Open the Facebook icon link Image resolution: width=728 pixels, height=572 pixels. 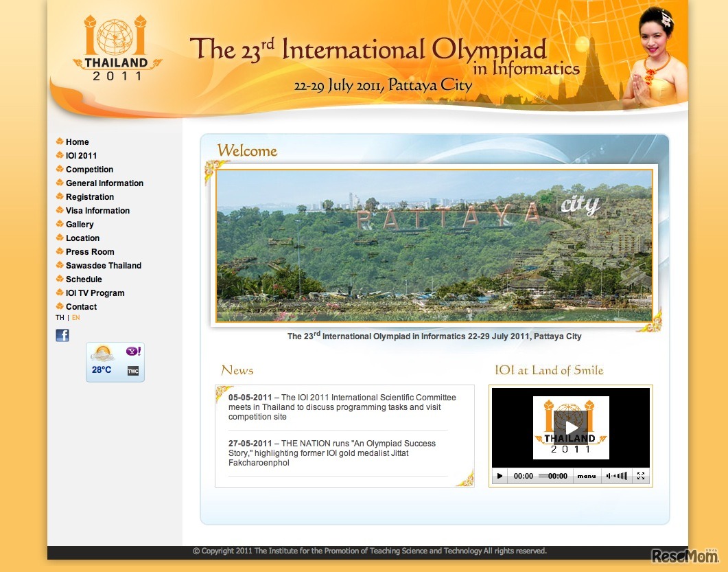tap(62, 335)
